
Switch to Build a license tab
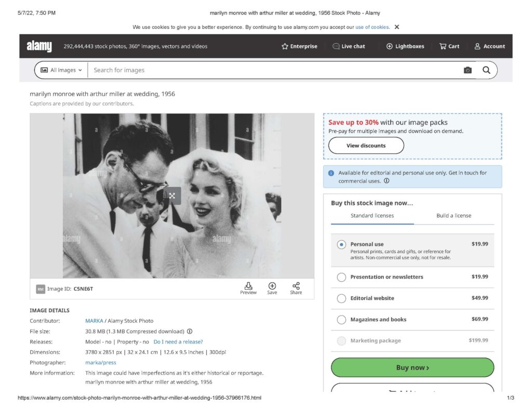[454, 216]
